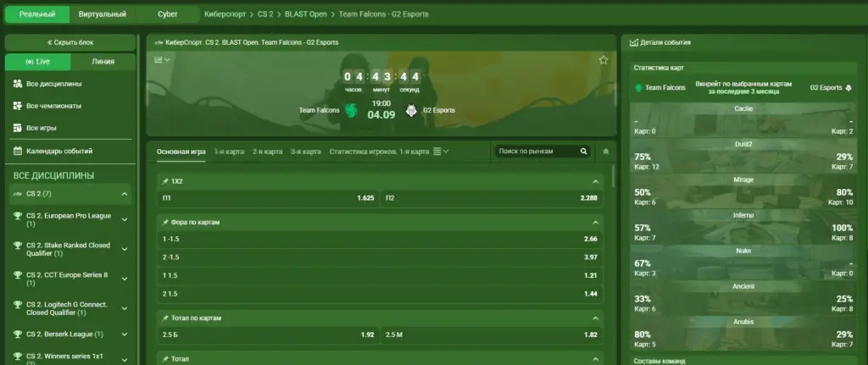Open the more-tabs list dropdown after Статистика игроков
This screenshot has width=868, height=365.
point(441,152)
